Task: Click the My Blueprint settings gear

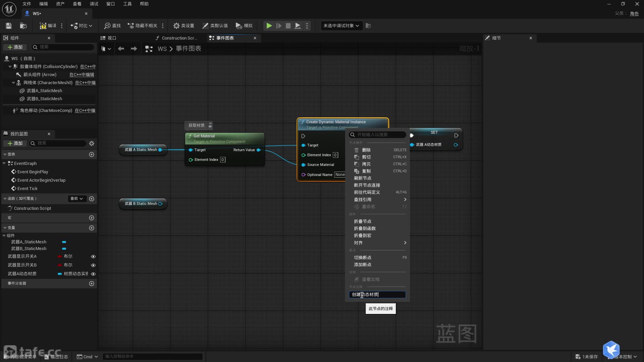Action: click(x=92, y=143)
